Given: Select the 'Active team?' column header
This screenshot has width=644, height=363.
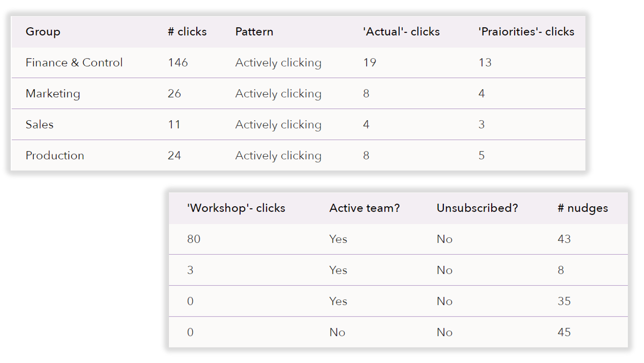Looking at the screenshot, I should pyautogui.click(x=364, y=208).
